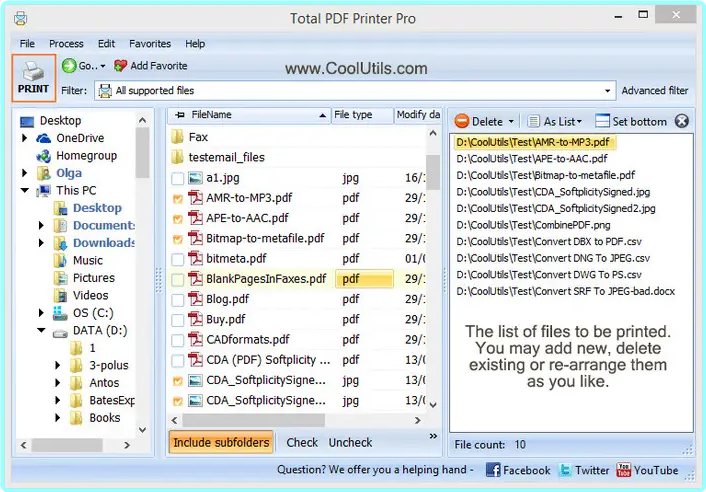
Task: Check the CDA (PDF) Softplicity checkbox
Action: pyautogui.click(x=177, y=360)
